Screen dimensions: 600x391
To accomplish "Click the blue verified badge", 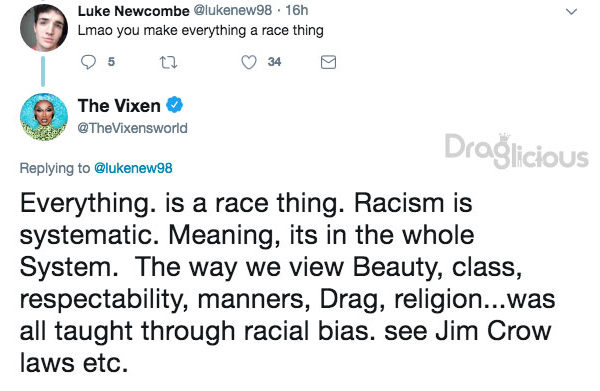I will 174,105.
